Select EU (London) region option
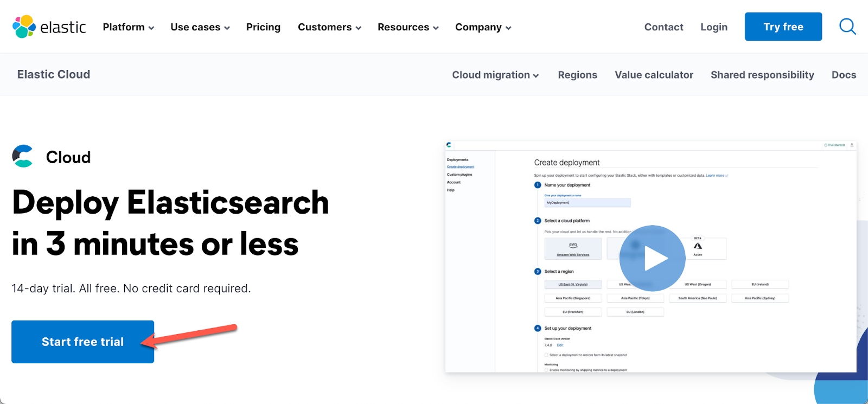 click(x=635, y=312)
